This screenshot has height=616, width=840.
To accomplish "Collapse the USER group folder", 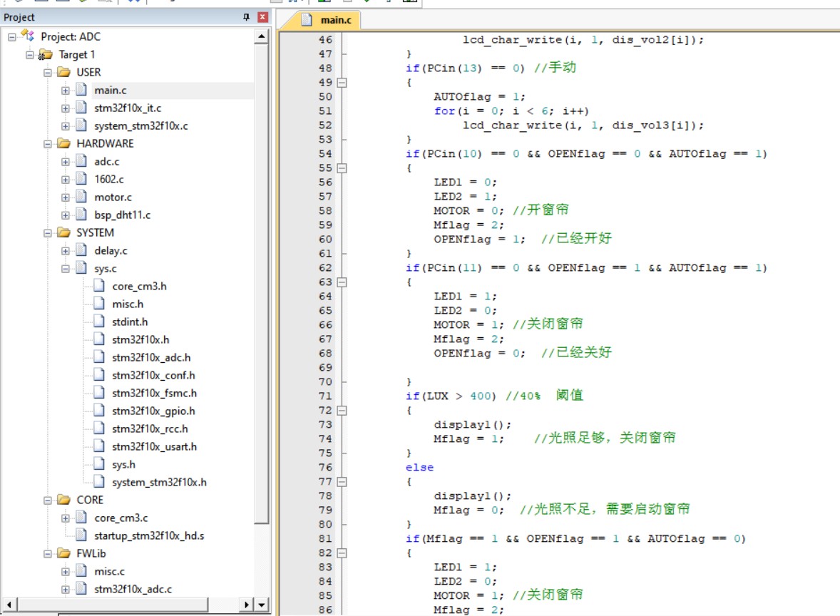I will tap(48, 72).
